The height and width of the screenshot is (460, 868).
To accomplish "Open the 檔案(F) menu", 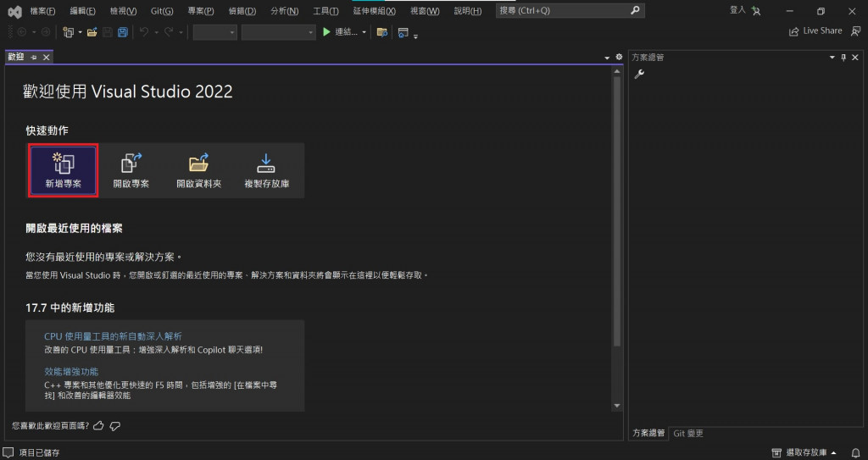I will (42, 11).
